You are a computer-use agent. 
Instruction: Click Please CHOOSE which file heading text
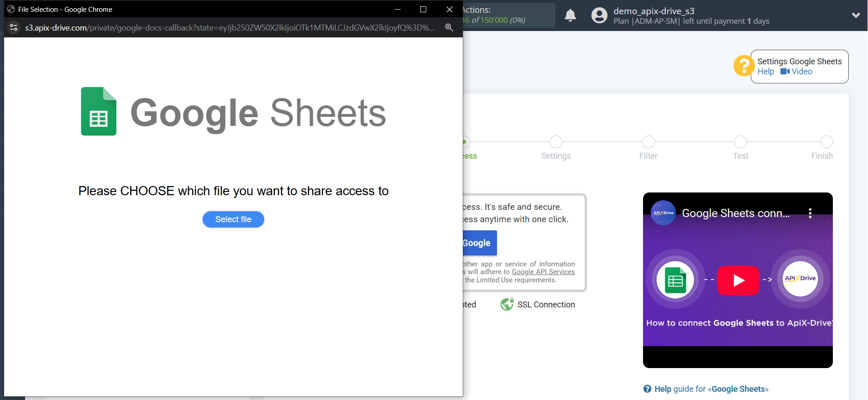pyautogui.click(x=233, y=191)
